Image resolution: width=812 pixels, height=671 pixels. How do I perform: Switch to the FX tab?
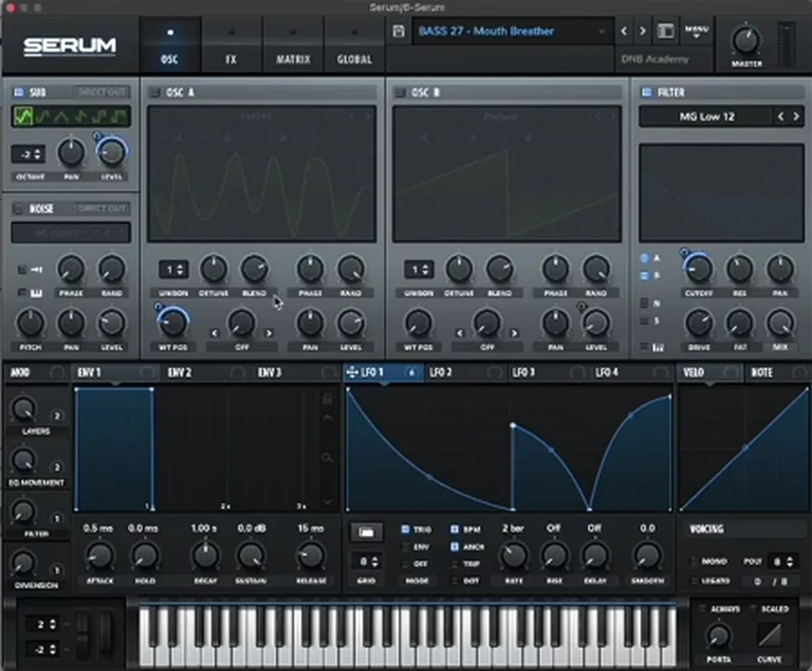point(231,44)
